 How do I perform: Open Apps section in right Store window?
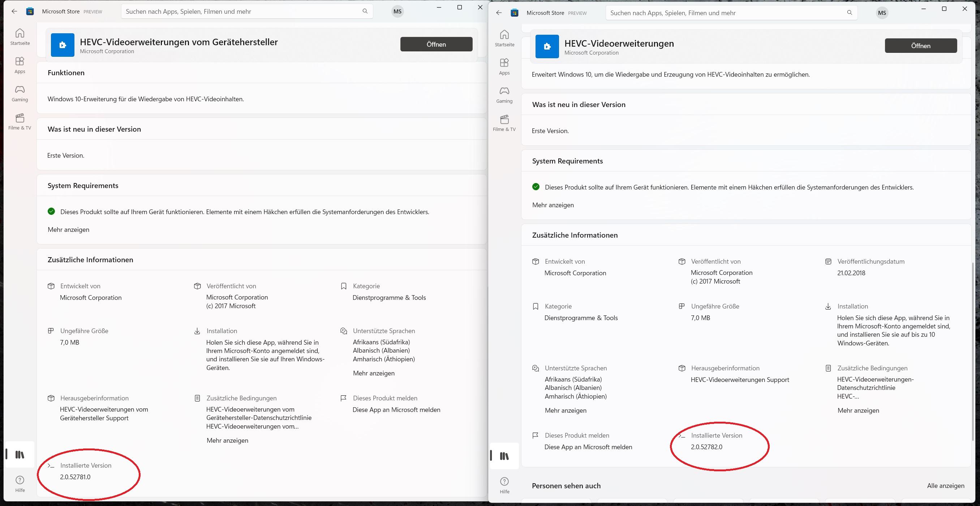click(504, 66)
